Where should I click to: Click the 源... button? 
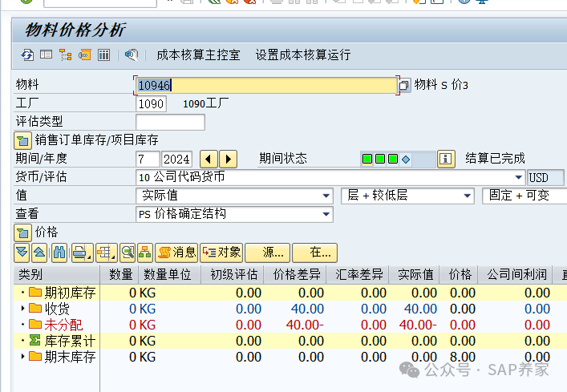(268, 253)
